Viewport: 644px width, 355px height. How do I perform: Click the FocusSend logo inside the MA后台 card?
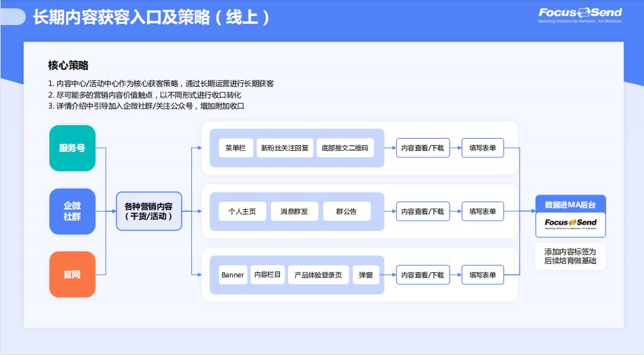click(570, 224)
